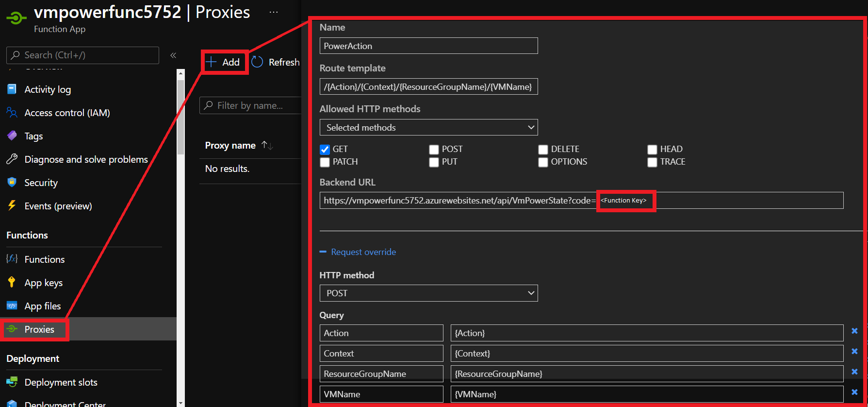Viewport: 868px width, 407px height.
Task: Click the VMName query key field
Action: (381, 394)
